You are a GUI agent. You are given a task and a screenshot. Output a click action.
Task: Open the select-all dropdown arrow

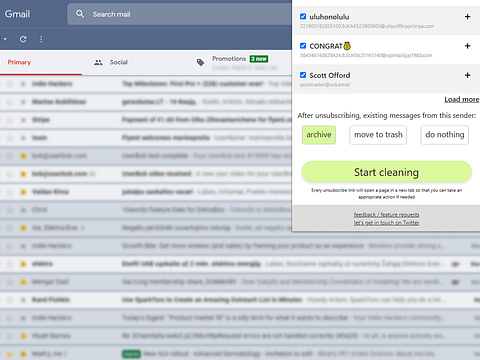[5, 39]
